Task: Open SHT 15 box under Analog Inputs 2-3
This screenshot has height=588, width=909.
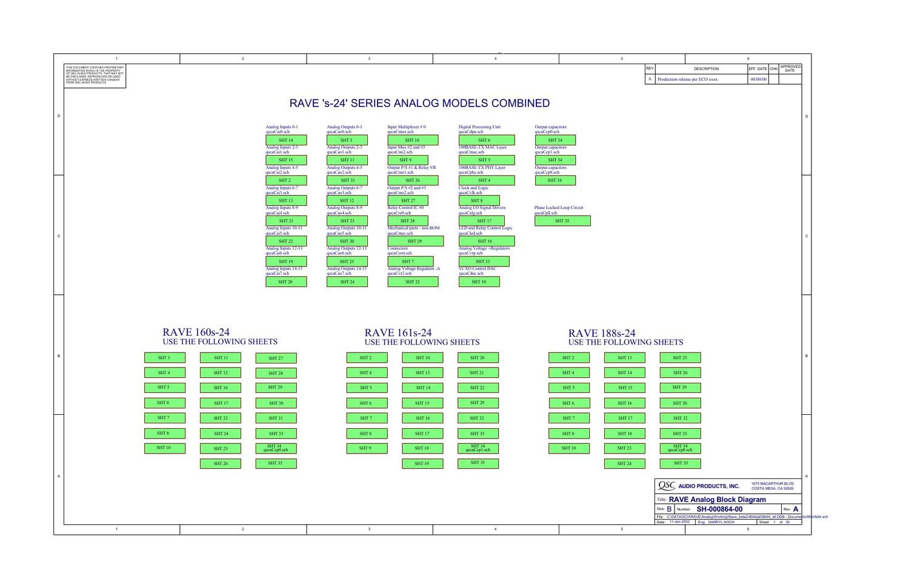Action: [x=286, y=160]
